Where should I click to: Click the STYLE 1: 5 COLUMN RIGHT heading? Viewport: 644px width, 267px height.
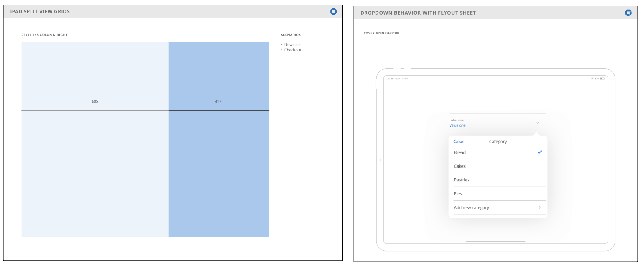pos(44,35)
